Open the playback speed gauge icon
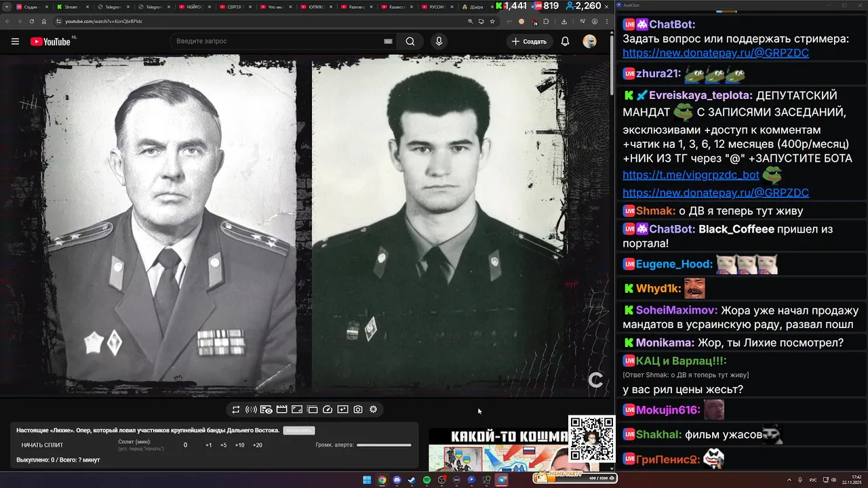Image resolution: width=868 pixels, height=488 pixels. [328, 409]
